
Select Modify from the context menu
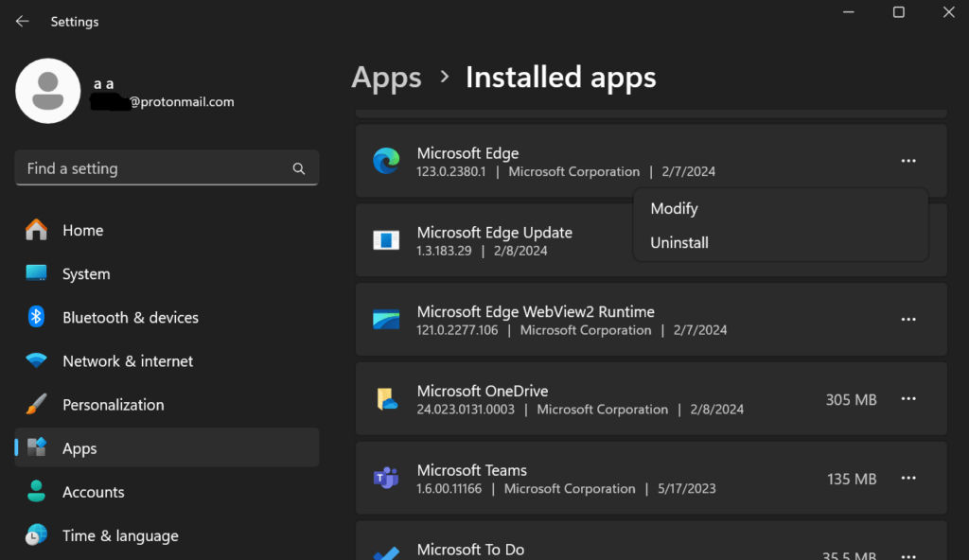(673, 208)
